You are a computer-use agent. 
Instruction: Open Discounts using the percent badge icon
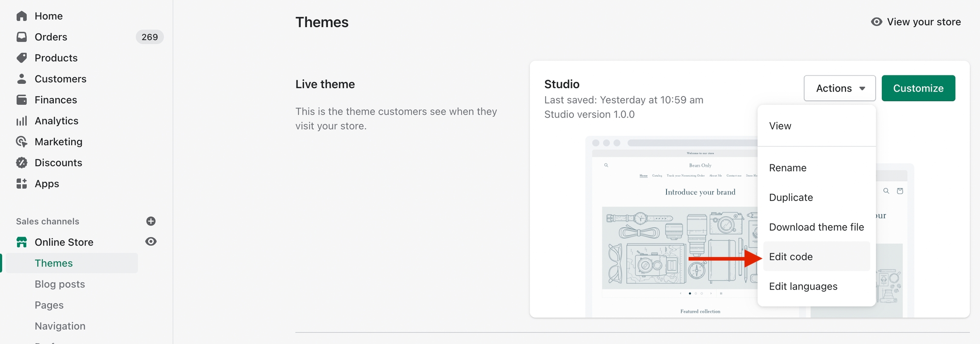click(22, 163)
